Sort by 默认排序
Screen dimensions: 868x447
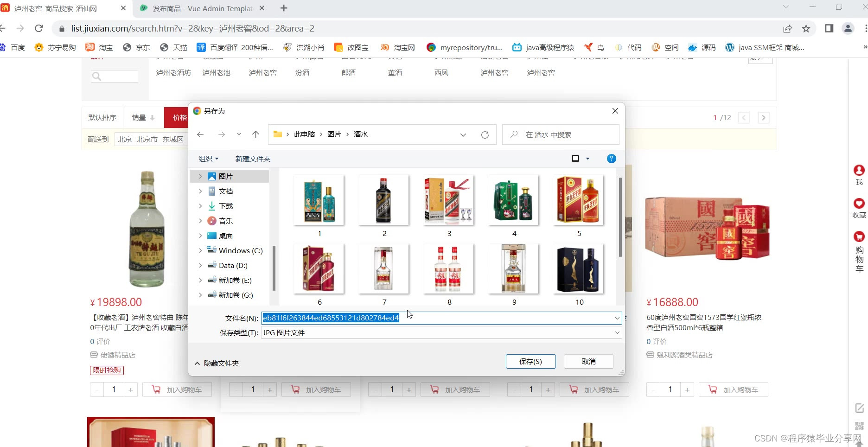[x=102, y=118]
